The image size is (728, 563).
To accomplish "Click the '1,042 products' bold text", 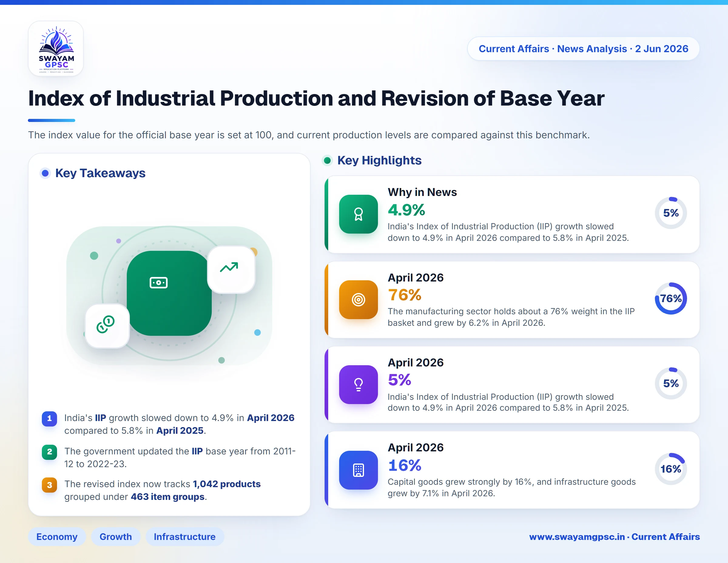I will click(227, 484).
